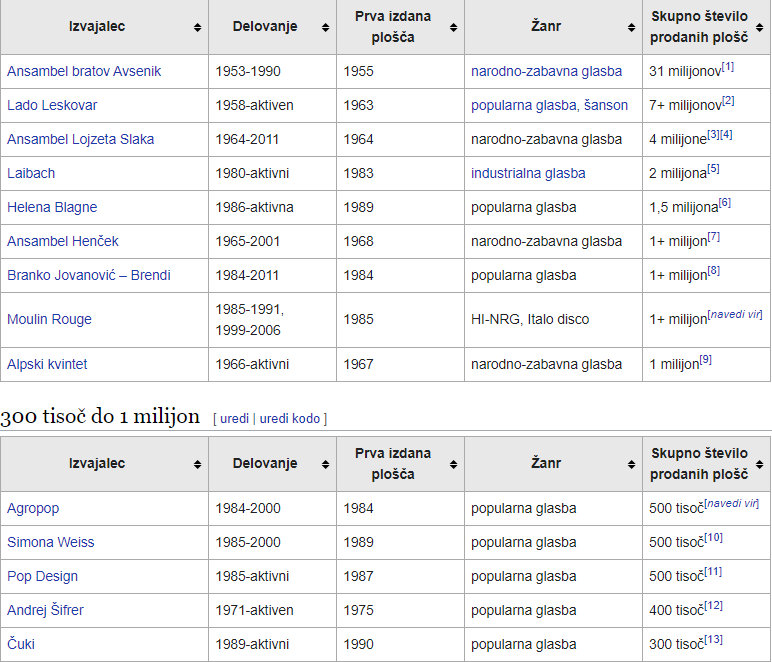The image size is (772, 662).
Task: Sort Izvajalec column in table listing Laibach
Action: point(197,27)
